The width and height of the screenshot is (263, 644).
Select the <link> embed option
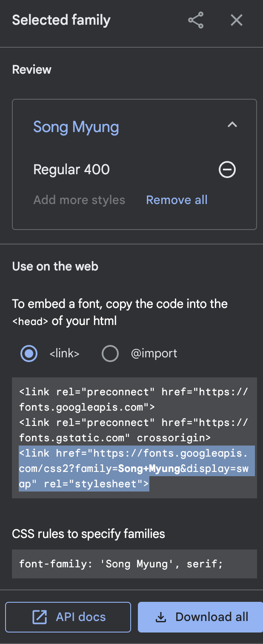pyautogui.click(x=29, y=354)
